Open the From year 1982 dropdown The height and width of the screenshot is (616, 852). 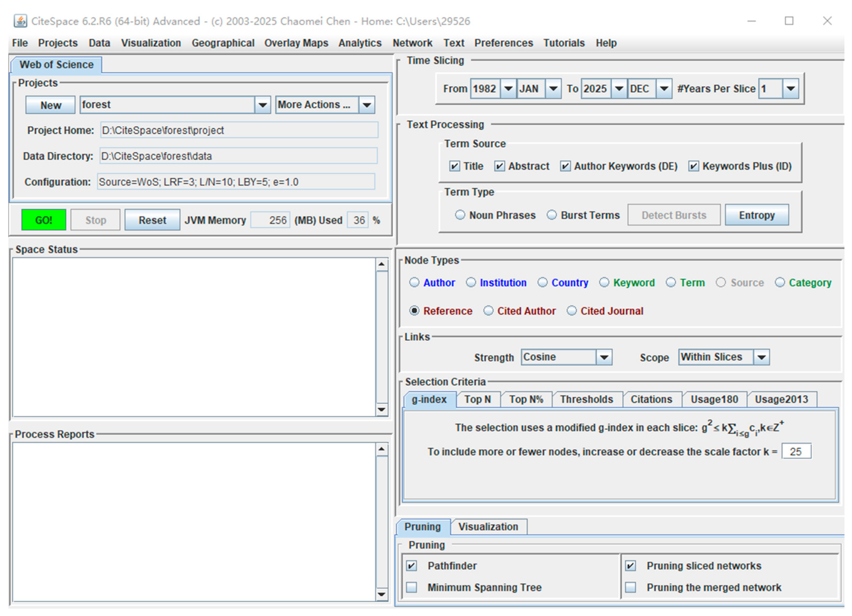pyautogui.click(x=508, y=89)
